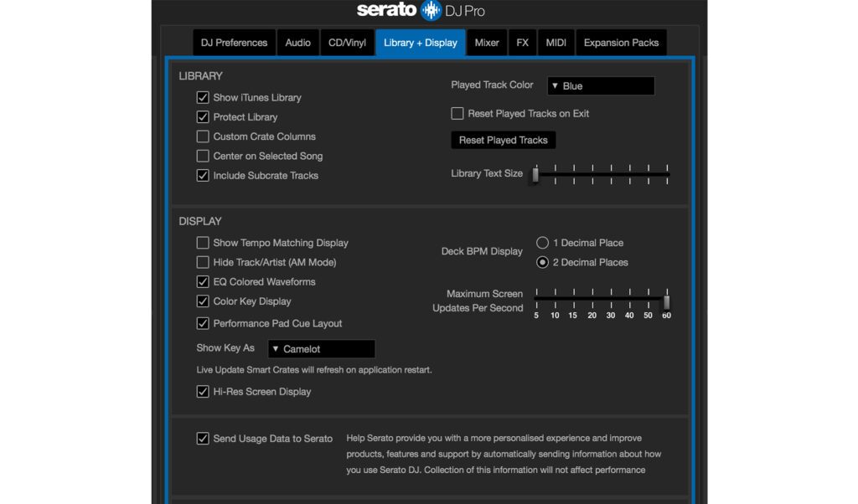Image resolution: width=858 pixels, height=504 pixels.
Task: Turn off EQ Colored Waveforms
Action: coord(203,282)
